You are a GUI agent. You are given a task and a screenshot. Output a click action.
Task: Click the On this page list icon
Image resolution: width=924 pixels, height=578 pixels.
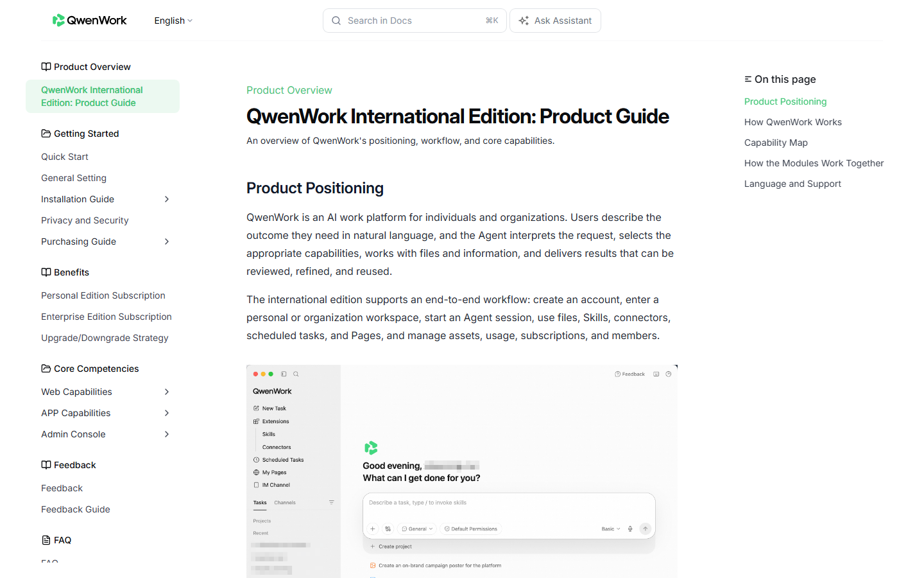pos(748,79)
